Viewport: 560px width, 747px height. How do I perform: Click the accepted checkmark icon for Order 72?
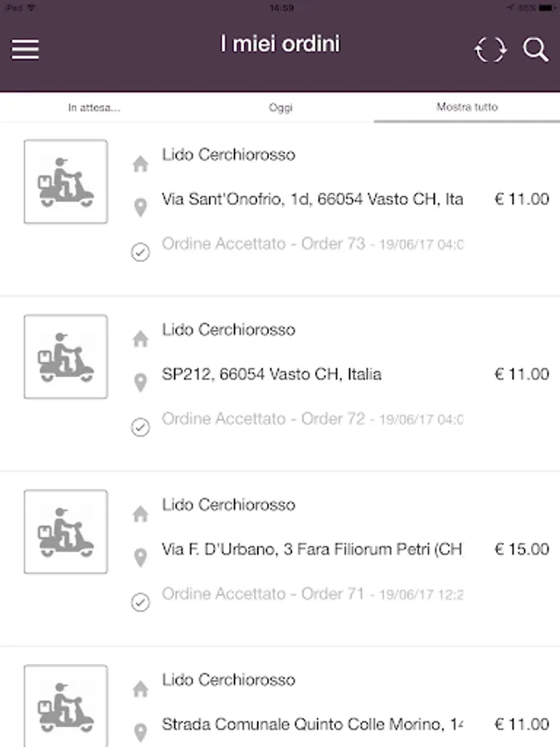tap(140, 427)
